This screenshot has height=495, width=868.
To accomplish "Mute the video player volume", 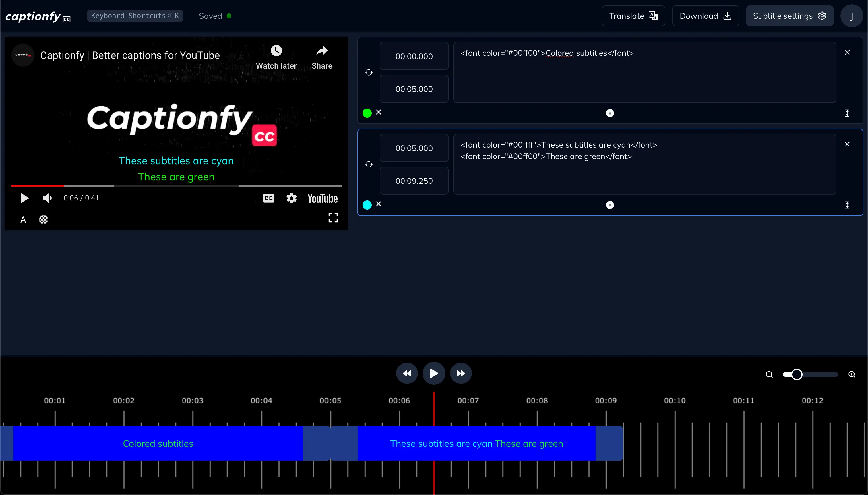I will tap(47, 198).
